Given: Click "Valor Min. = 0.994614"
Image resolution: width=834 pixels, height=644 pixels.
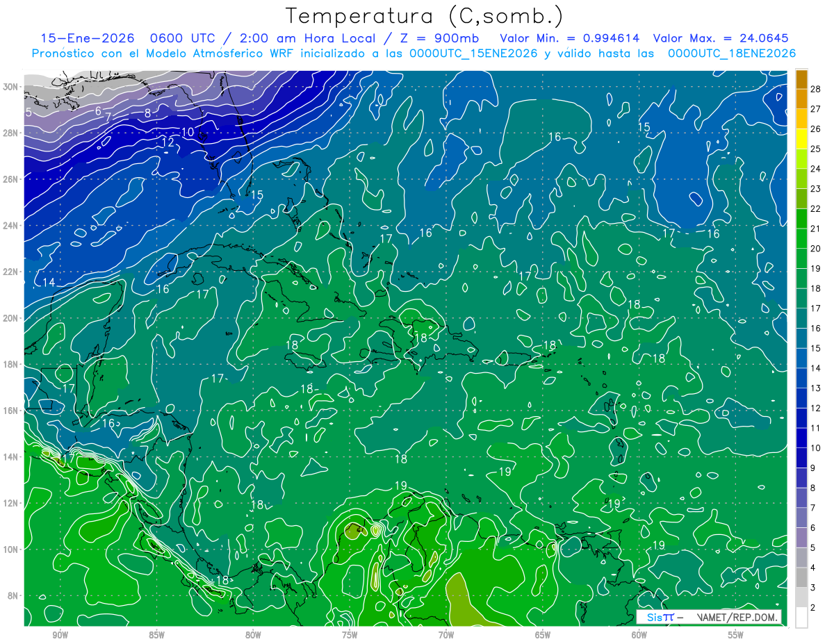Looking at the screenshot, I should (569, 38).
